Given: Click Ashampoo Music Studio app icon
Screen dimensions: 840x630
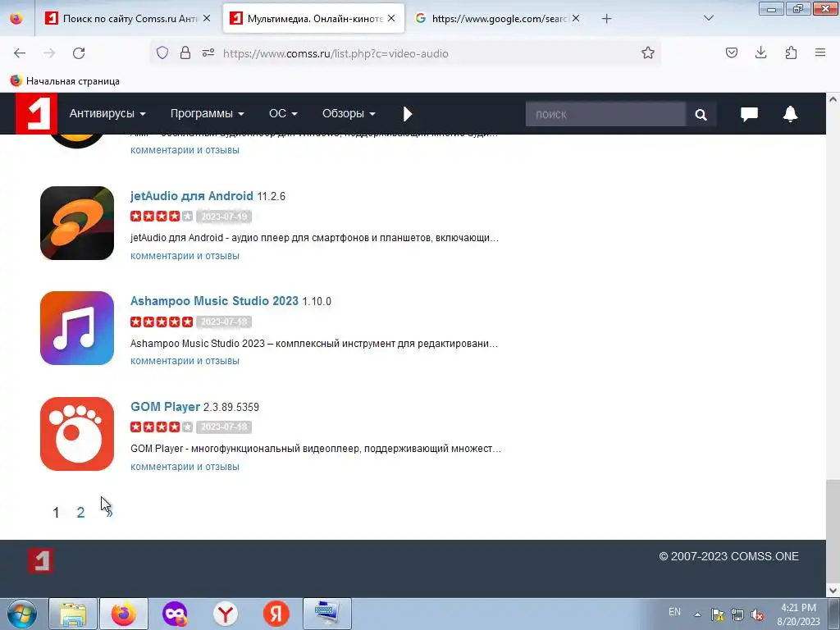Looking at the screenshot, I should tap(77, 328).
